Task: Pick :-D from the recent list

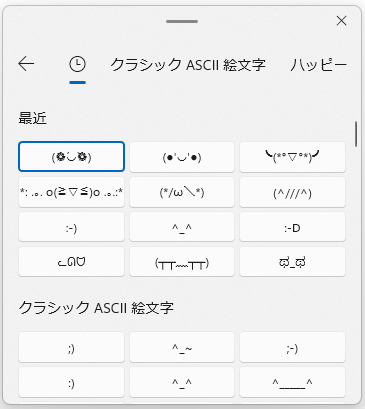Action: point(292,227)
